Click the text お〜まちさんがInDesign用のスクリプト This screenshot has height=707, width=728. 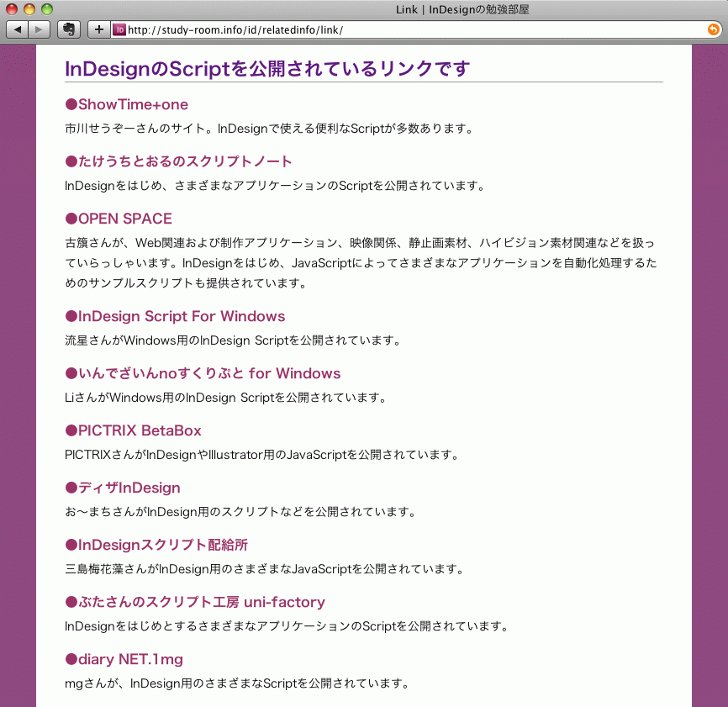pos(240,512)
